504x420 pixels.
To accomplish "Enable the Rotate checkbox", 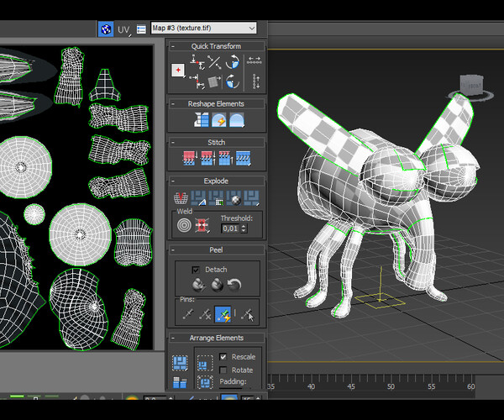I will 223,370.
